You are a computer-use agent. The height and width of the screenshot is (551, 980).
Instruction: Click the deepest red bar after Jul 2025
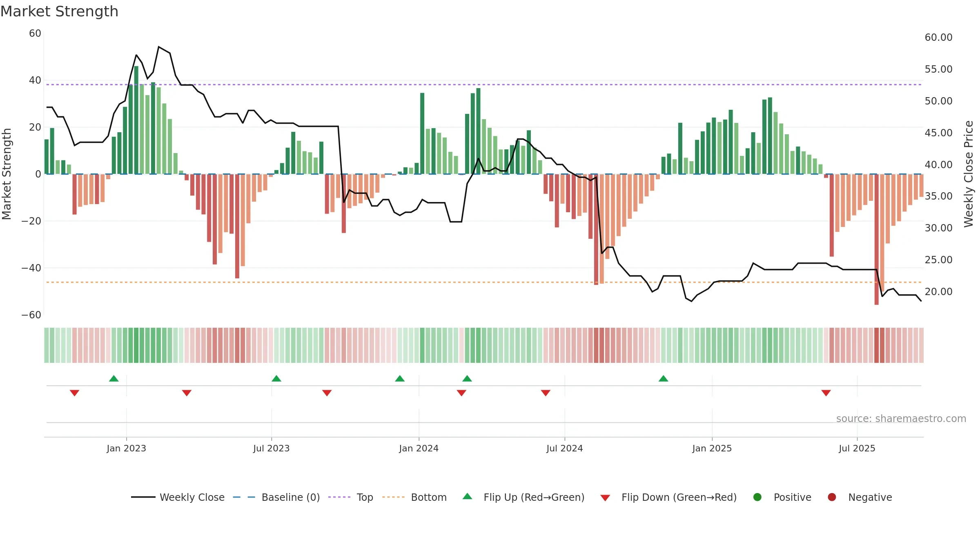[877, 239]
